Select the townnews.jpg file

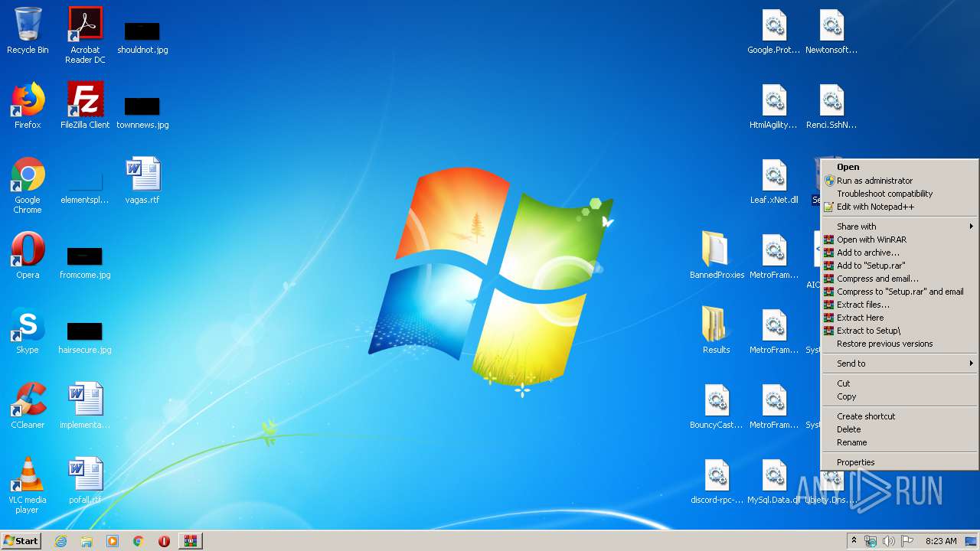pos(142,112)
